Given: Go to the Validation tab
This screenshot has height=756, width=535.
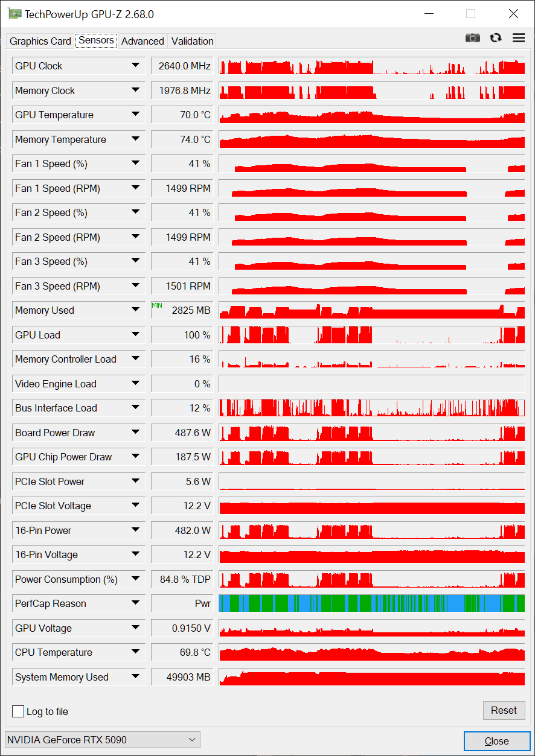Looking at the screenshot, I should [192, 41].
